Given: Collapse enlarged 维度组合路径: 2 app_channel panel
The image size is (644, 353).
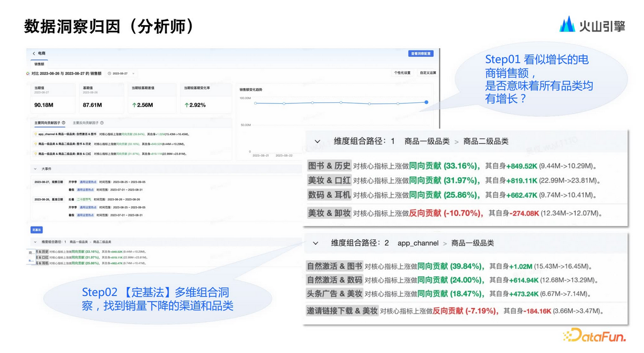Looking at the screenshot, I should (x=315, y=243).
